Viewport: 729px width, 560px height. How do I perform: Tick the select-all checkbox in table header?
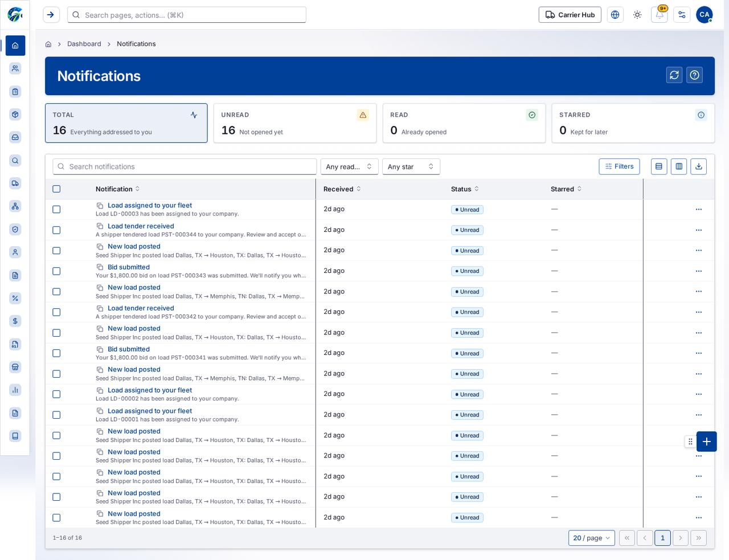click(x=56, y=189)
